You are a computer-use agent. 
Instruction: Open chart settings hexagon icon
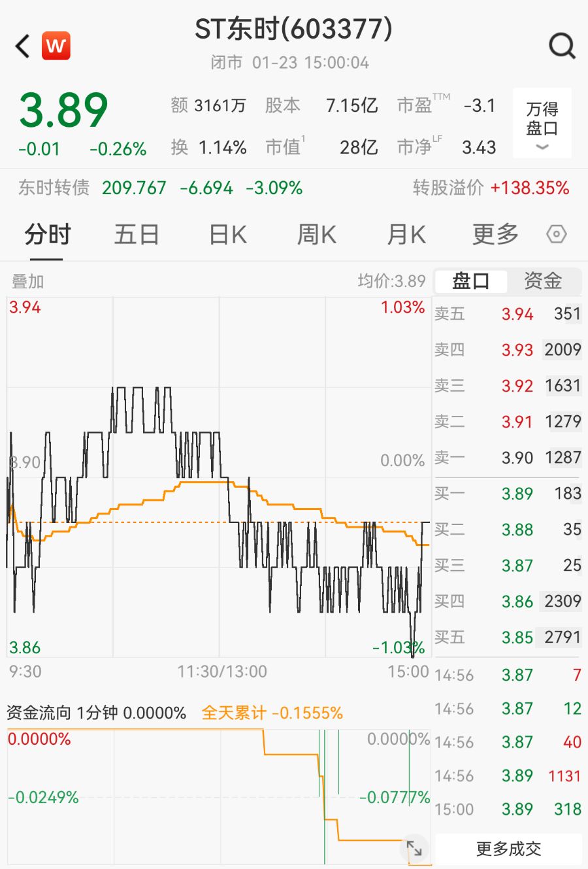556,234
